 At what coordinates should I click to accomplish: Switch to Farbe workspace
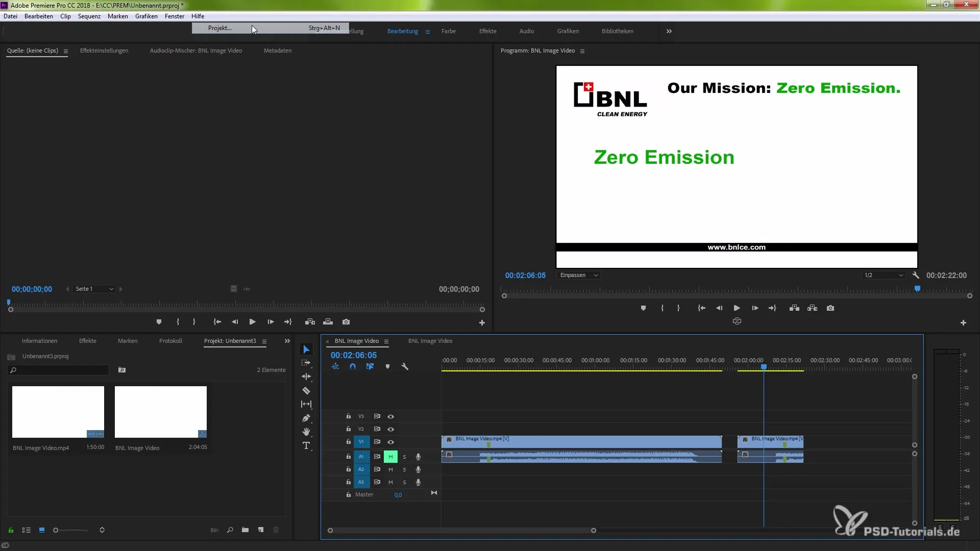(449, 31)
